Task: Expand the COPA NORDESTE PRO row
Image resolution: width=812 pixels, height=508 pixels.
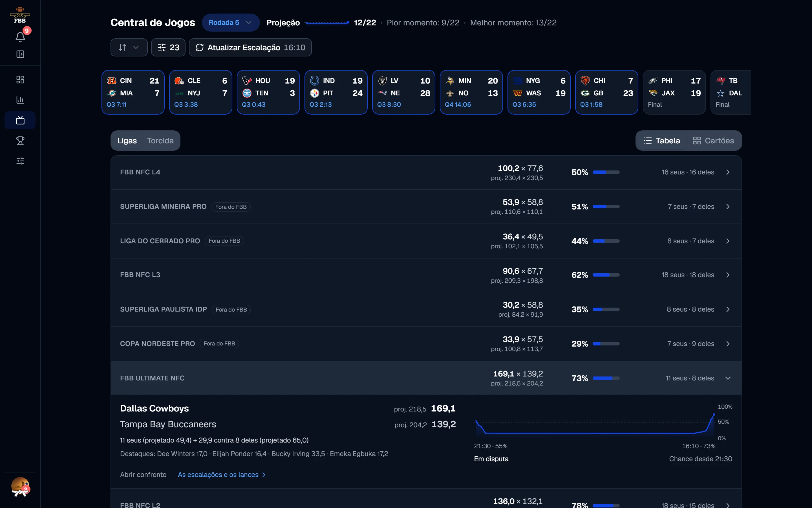Action: click(426, 344)
